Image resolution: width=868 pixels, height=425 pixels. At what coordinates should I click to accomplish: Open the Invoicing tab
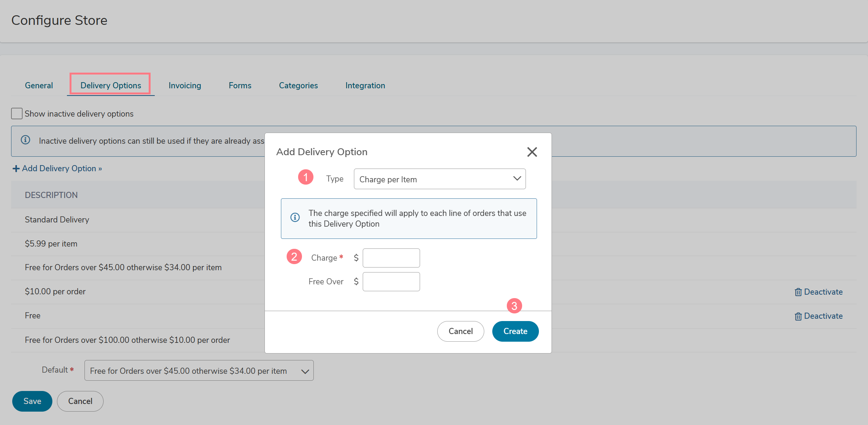(185, 85)
